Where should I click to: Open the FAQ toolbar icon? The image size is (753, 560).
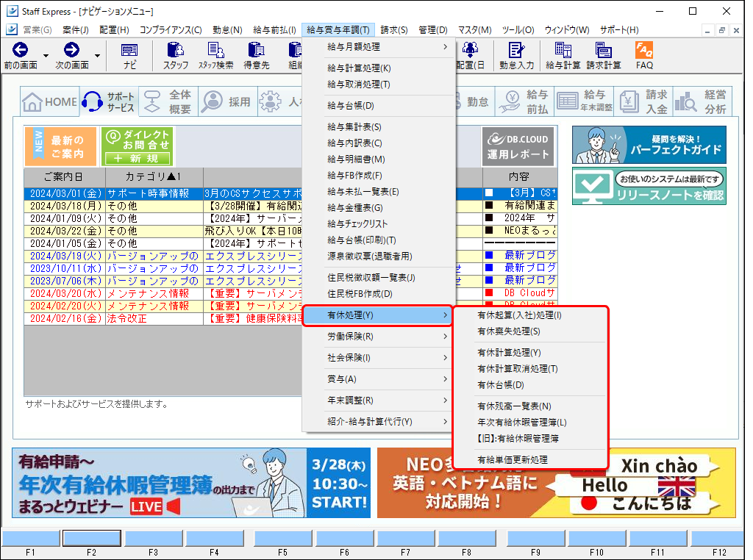tap(644, 56)
